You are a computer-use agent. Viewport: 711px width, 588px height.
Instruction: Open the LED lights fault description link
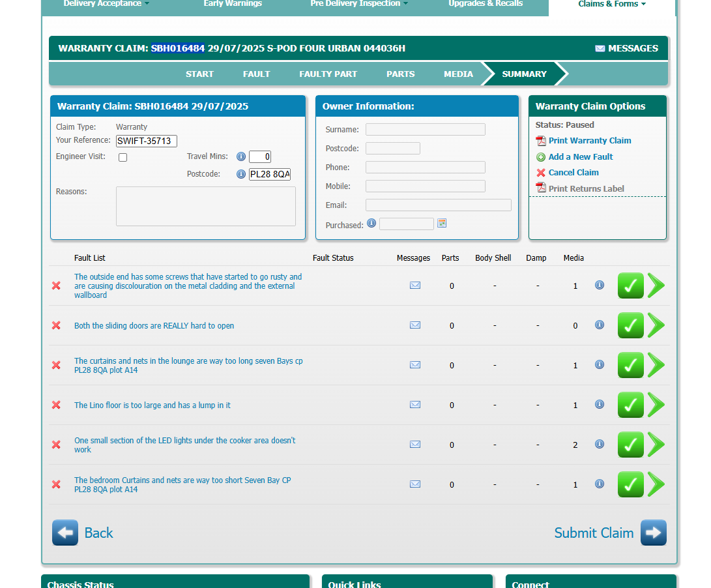point(185,445)
